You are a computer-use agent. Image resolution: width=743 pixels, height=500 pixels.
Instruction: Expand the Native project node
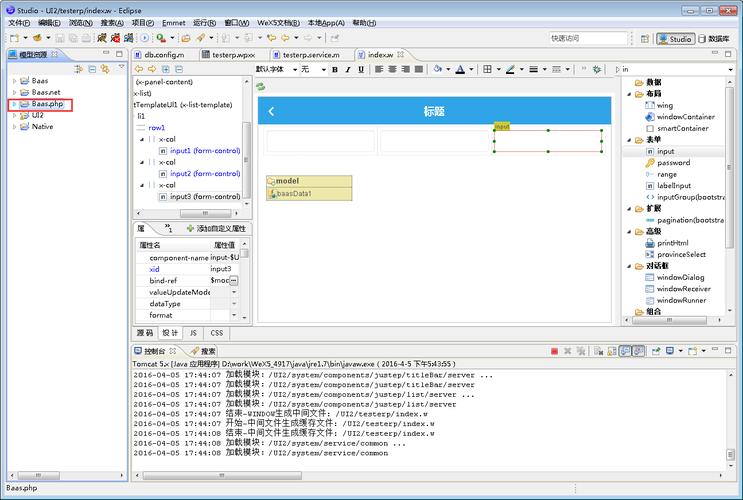coord(14,127)
